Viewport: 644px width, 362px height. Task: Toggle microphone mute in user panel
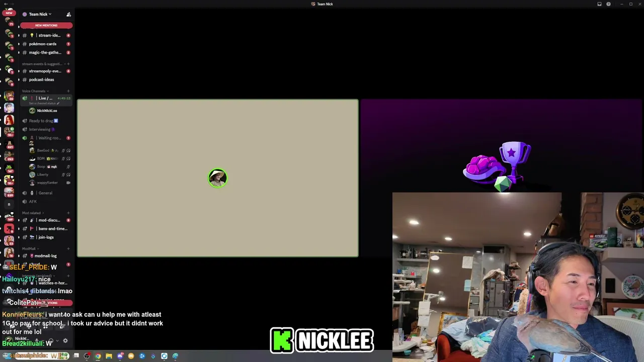point(37,340)
